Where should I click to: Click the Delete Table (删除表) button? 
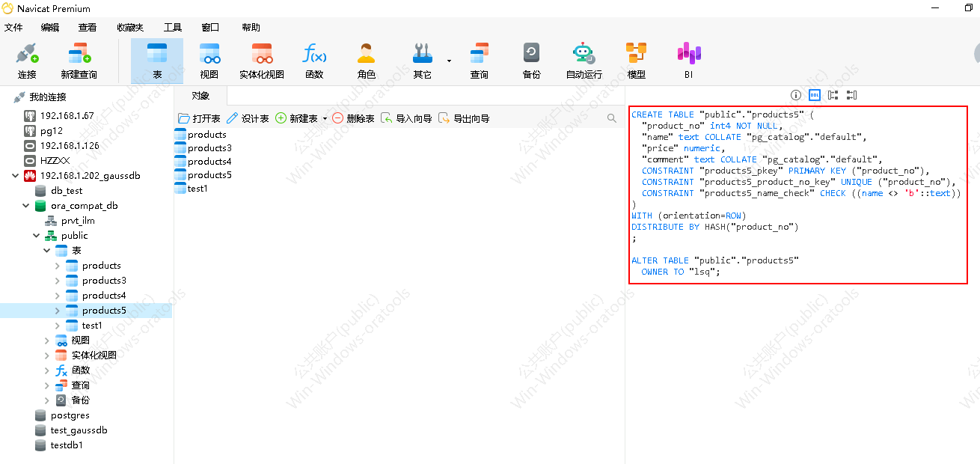[x=352, y=118]
